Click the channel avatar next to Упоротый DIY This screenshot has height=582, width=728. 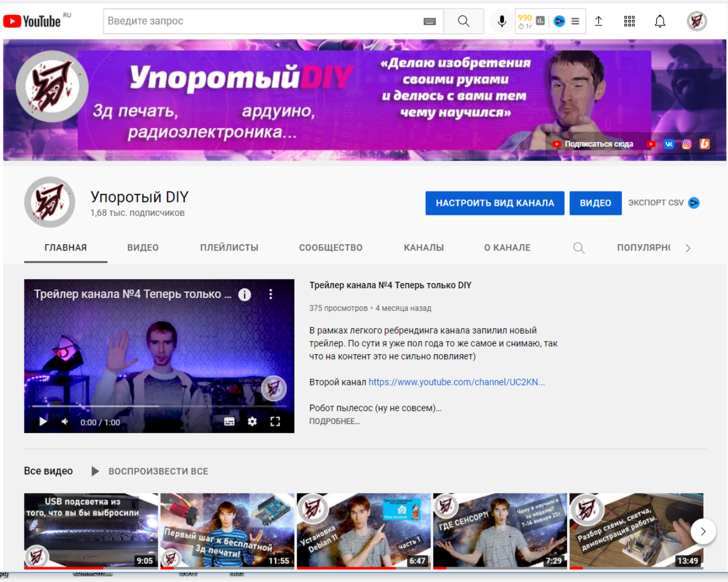click(50, 202)
